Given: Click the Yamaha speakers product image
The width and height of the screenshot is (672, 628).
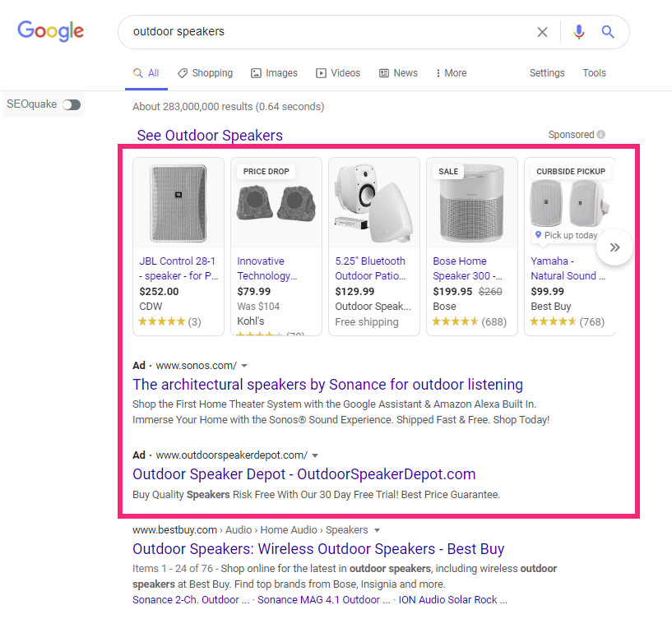Looking at the screenshot, I should point(569,201).
